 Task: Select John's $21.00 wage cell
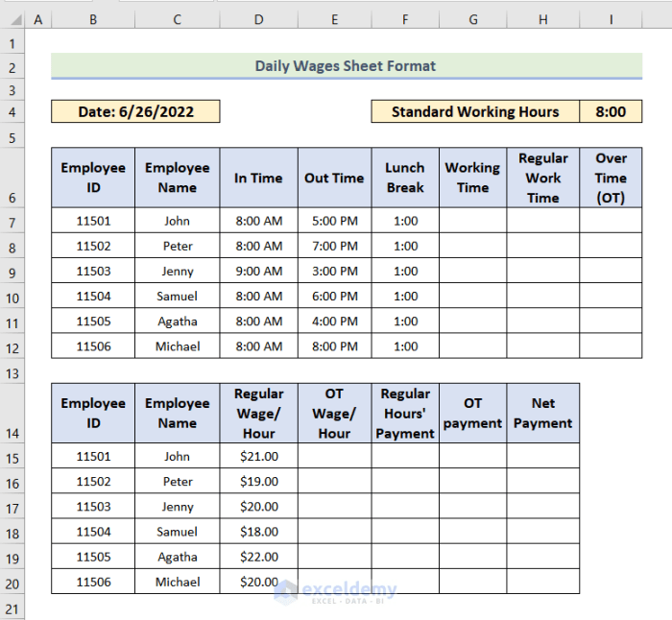pos(258,456)
